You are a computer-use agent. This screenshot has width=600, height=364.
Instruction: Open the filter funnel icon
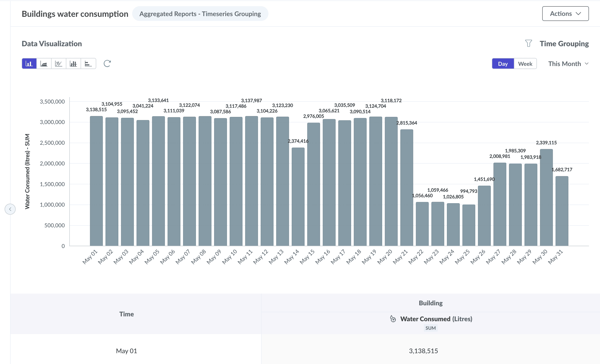(528, 43)
